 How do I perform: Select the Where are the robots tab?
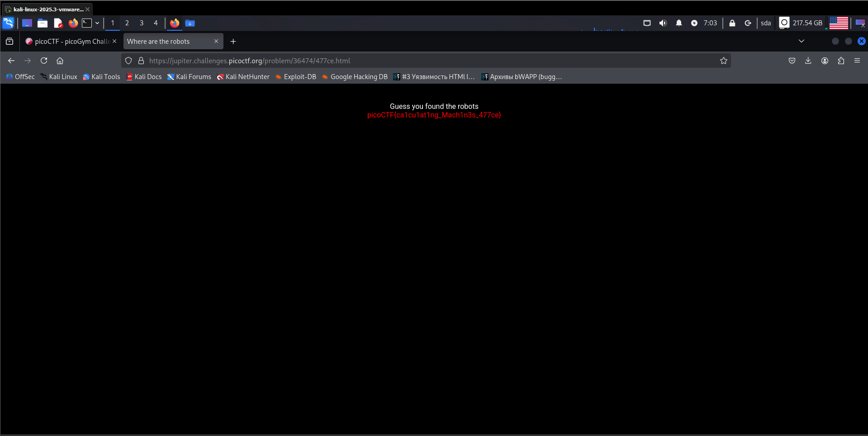[x=167, y=42]
